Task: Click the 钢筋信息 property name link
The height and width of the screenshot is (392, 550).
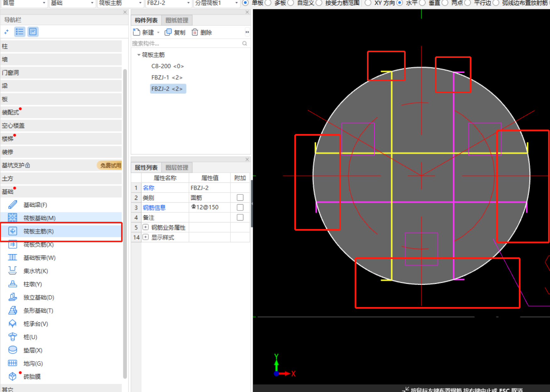Action: click(x=154, y=208)
